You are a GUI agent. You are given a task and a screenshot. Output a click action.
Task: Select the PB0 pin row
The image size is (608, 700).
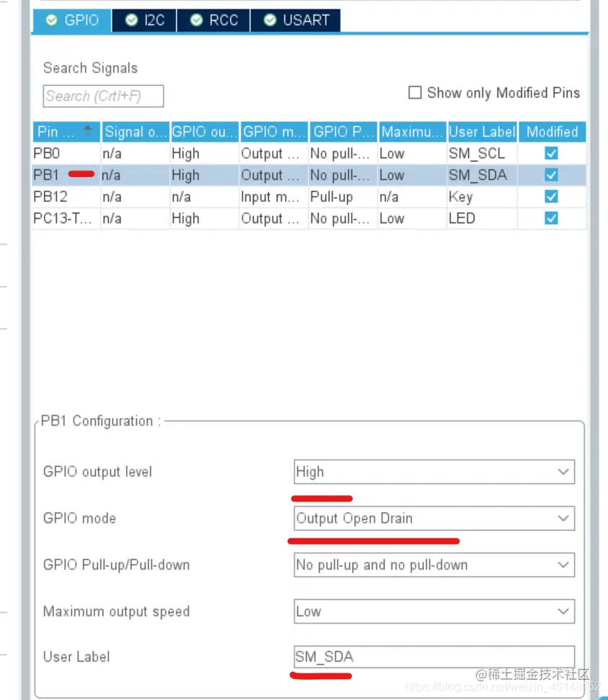click(x=309, y=153)
